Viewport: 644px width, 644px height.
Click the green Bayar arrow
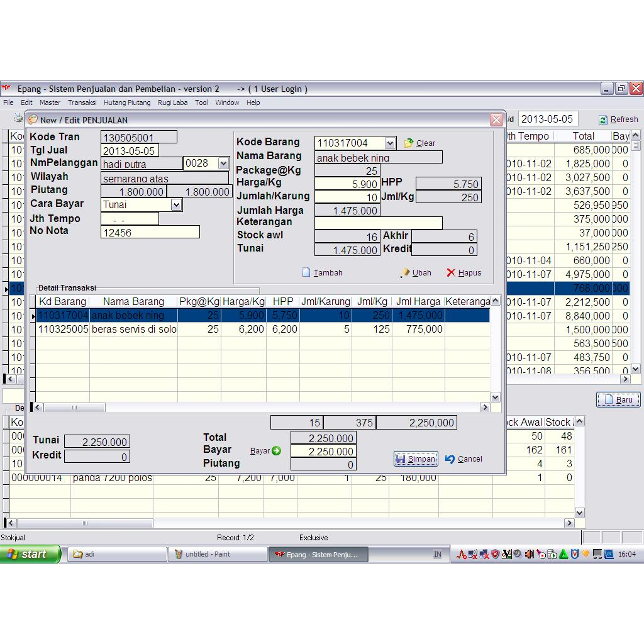click(277, 450)
